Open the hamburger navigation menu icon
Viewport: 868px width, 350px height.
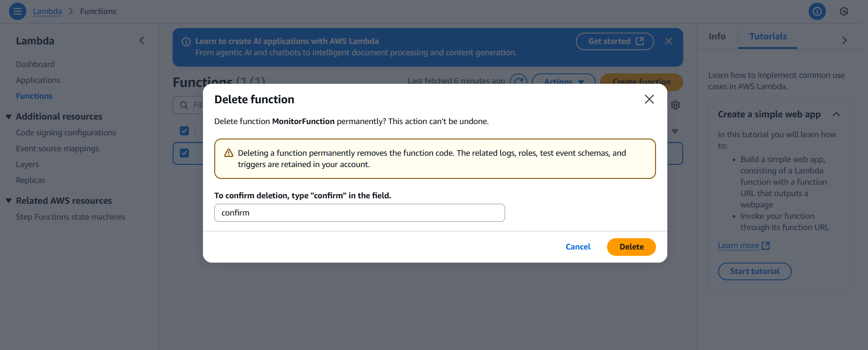pos(18,11)
